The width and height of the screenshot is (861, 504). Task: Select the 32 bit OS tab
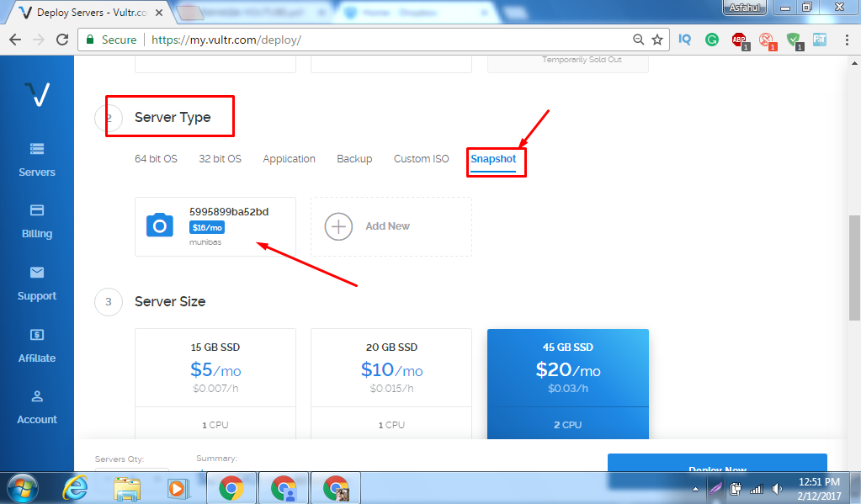click(x=221, y=159)
